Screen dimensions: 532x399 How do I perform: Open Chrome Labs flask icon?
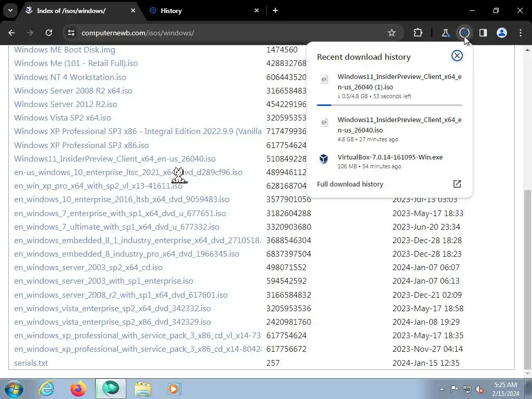point(445,33)
